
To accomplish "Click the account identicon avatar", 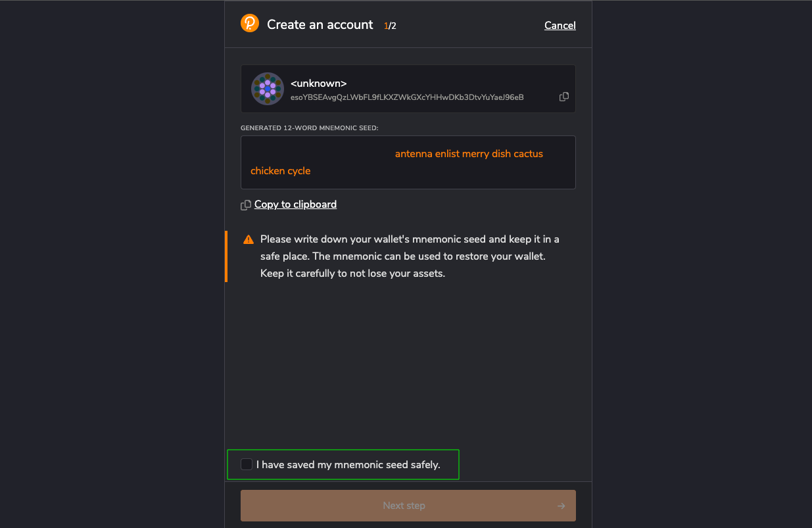I will pos(268,89).
